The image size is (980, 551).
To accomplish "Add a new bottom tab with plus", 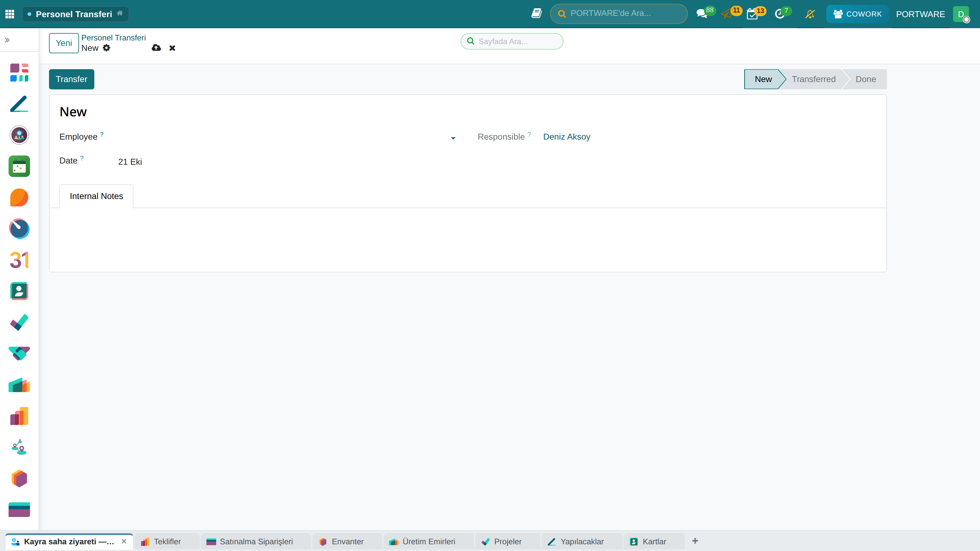I will point(695,541).
